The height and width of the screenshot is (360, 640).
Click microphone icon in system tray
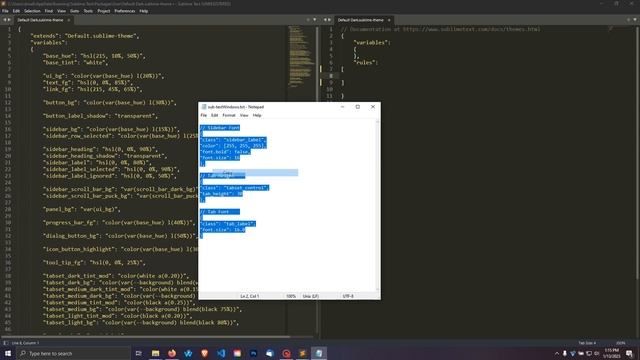point(564,353)
